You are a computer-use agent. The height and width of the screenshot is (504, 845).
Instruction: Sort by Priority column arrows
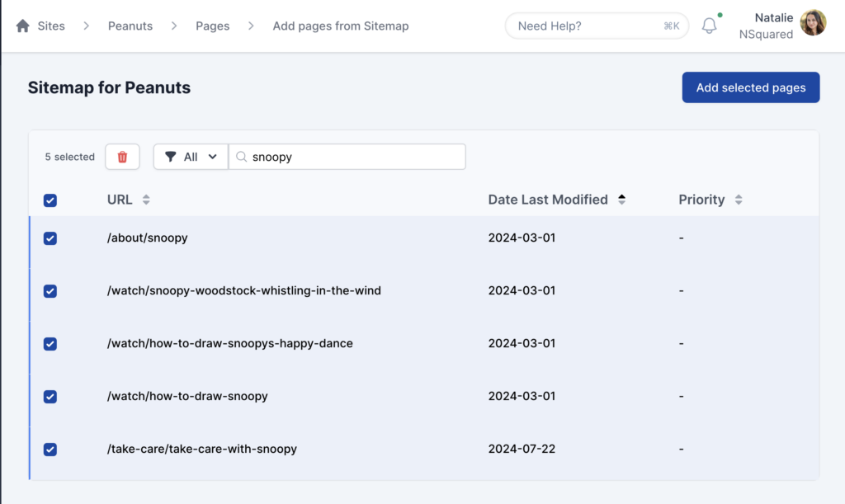[739, 200]
